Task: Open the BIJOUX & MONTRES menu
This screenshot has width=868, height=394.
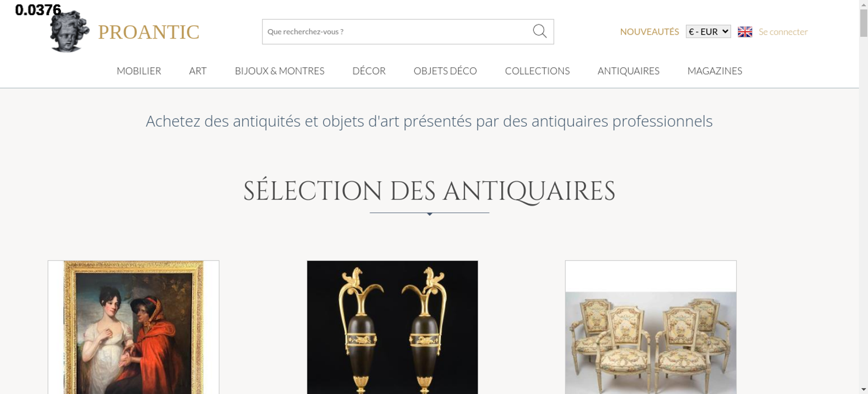Action: [x=279, y=71]
